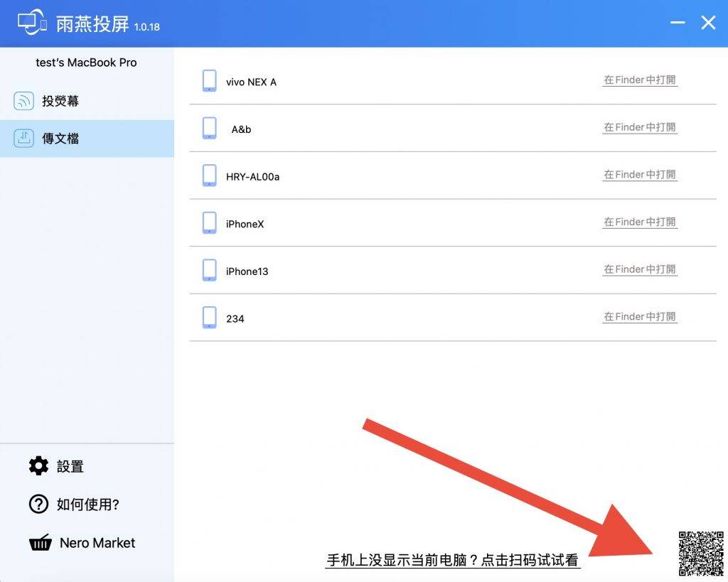The width and height of the screenshot is (728, 582).
Task: Select the vivo NEX A device name
Action: [251, 82]
